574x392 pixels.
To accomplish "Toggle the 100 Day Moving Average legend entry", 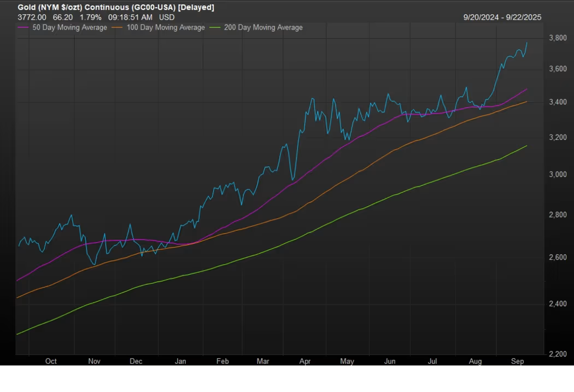I will 166,27.
